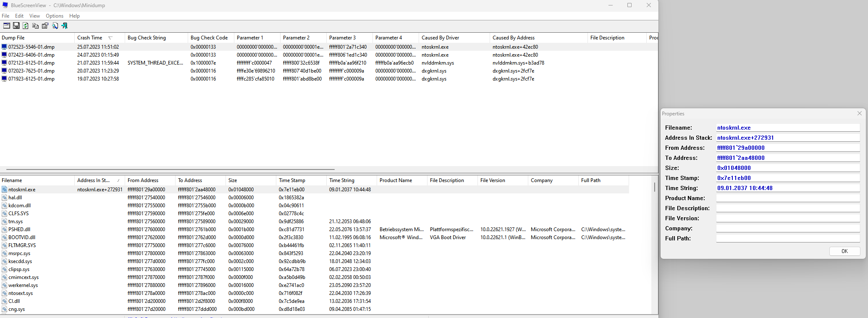Image resolution: width=868 pixels, height=318 pixels.
Task: Click the file icon beside ntoskrnl.exe
Action: coord(5,190)
